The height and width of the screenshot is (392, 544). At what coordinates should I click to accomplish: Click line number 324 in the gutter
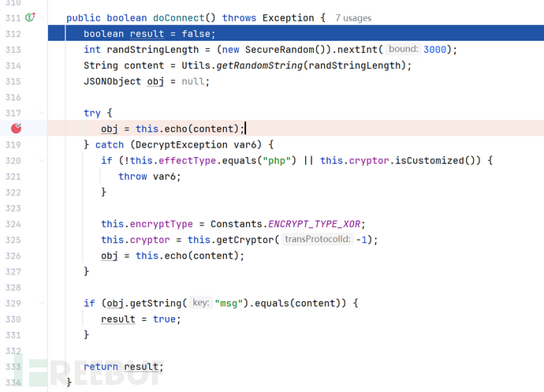[13, 224]
